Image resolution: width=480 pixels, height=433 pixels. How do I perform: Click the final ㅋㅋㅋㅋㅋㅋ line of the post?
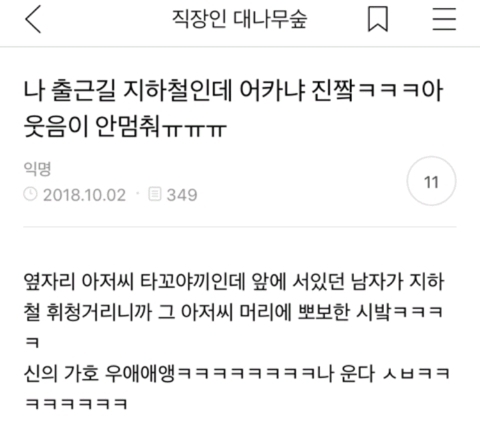(76, 404)
